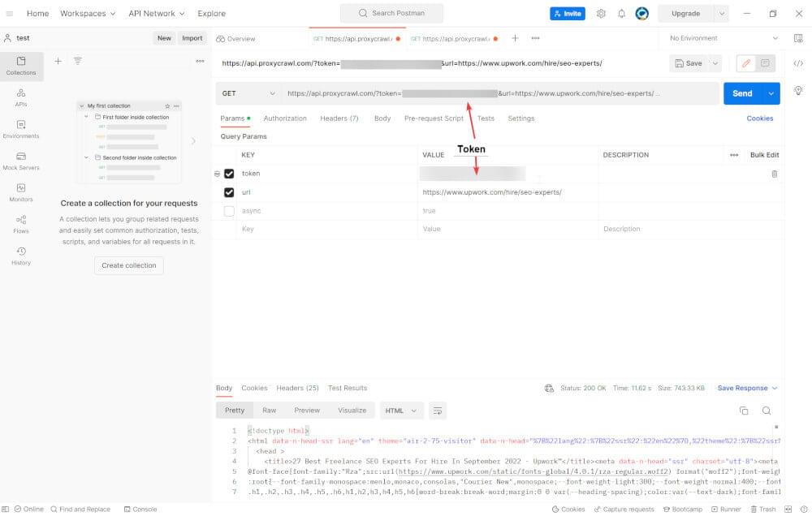Open the Monitors sidebar panel
The width and height of the screenshot is (812, 516).
tap(21, 192)
